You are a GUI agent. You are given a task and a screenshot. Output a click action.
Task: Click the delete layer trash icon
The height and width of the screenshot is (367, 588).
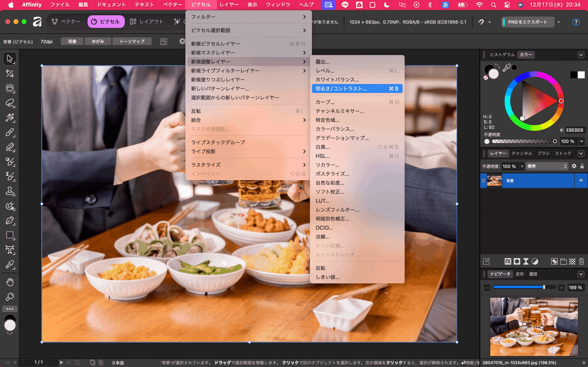pos(581,261)
